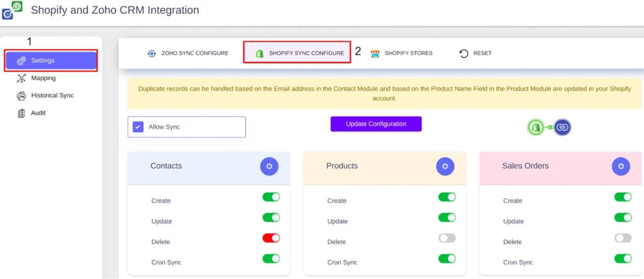Image resolution: width=644 pixels, height=279 pixels.
Task: Click the green Shopify connection icon
Action: 536,128
